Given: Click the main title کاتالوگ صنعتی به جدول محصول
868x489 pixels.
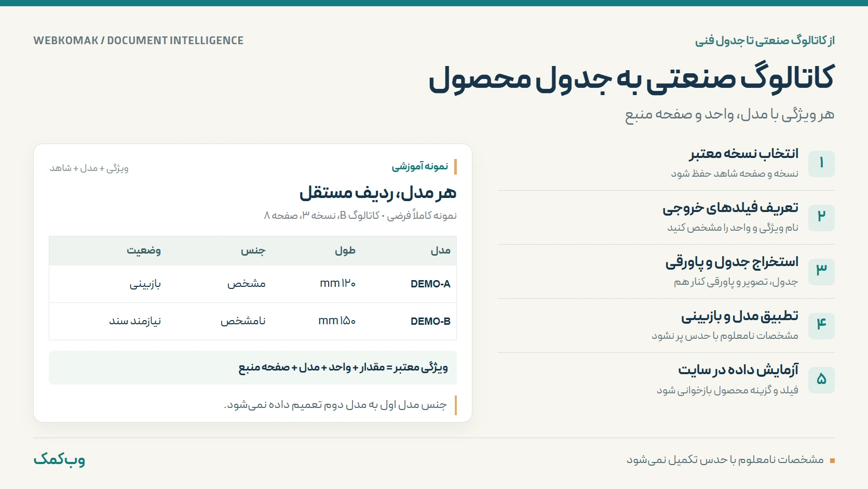Looking at the screenshot, I should (631, 78).
